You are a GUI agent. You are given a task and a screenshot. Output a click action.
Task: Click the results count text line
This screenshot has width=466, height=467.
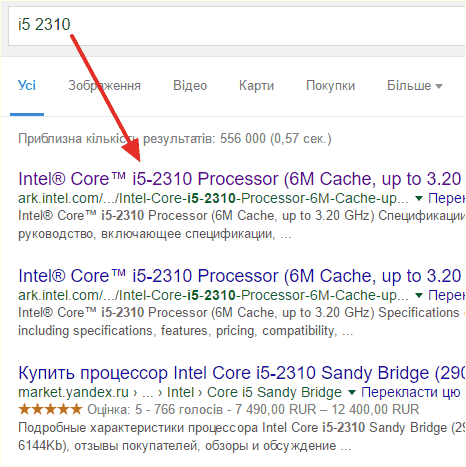point(175,139)
